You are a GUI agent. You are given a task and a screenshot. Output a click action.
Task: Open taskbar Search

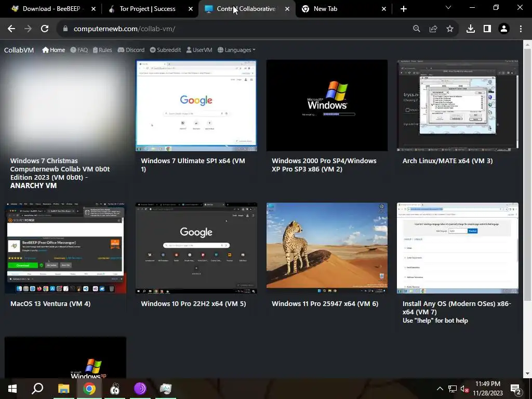(37, 389)
